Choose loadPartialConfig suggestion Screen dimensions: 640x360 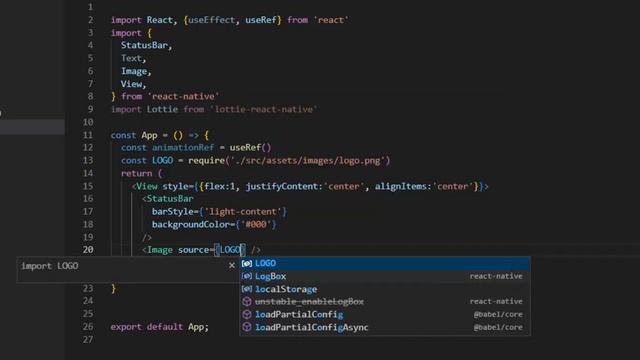tap(385, 314)
